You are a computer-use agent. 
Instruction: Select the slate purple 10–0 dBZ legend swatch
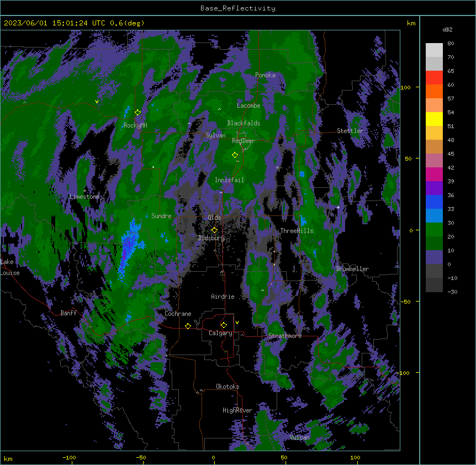(434, 257)
